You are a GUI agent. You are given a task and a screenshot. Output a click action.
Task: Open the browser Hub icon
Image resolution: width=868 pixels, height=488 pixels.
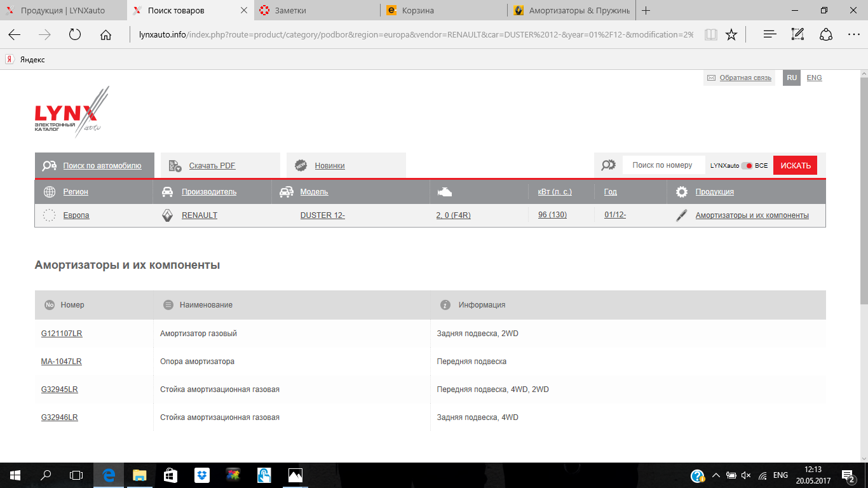(770, 35)
